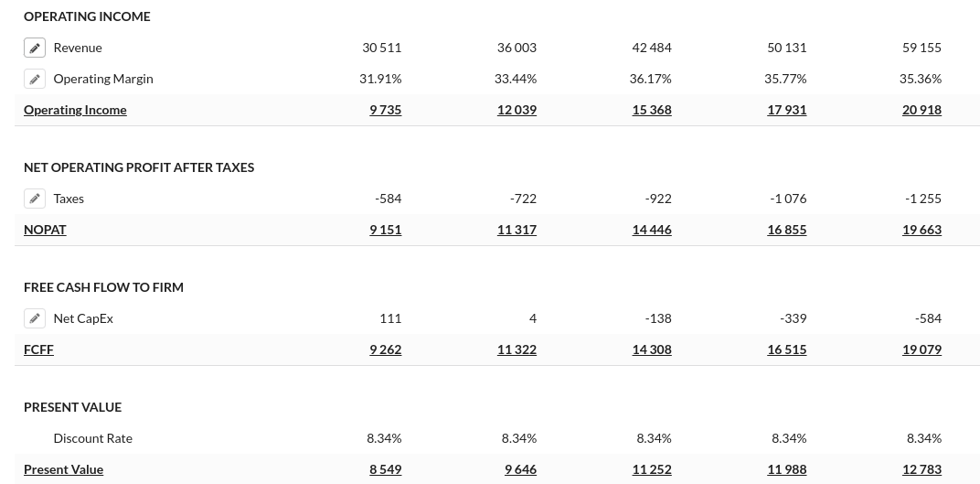This screenshot has height=484, width=980.
Task: Select the Discount Rate row label
Action: [x=93, y=438]
